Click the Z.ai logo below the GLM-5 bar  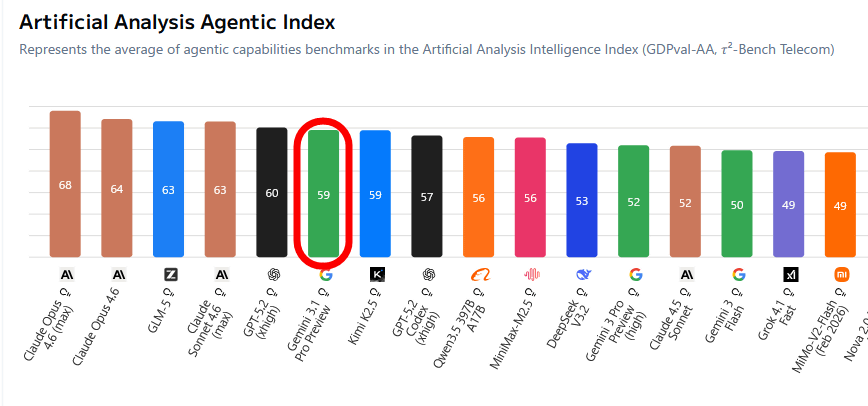(x=169, y=274)
